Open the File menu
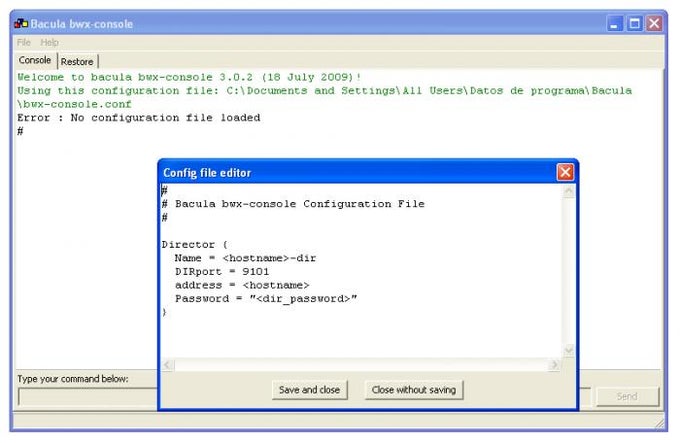Viewport: 680px width, 443px height. pos(23,42)
